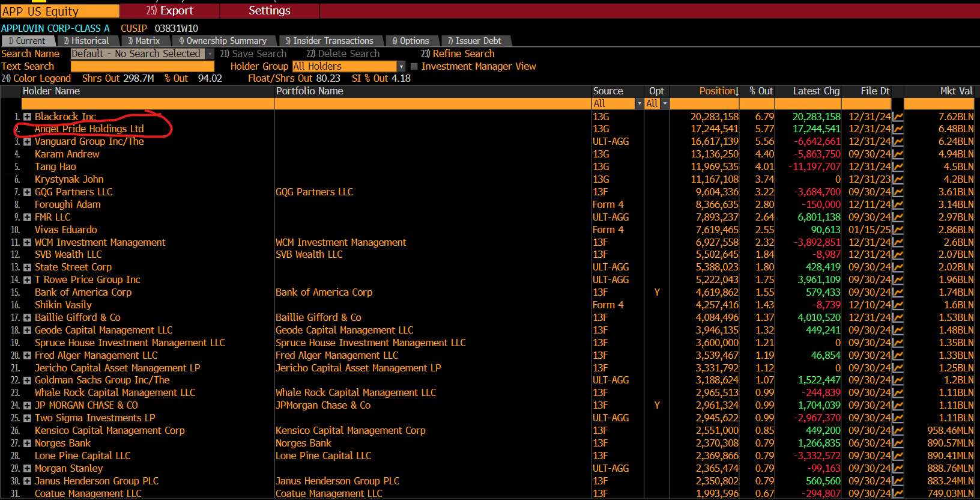Open chart icon in GQG Partners LLC row
Viewport: 980px width, 500px height.
(x=898, y=192)
